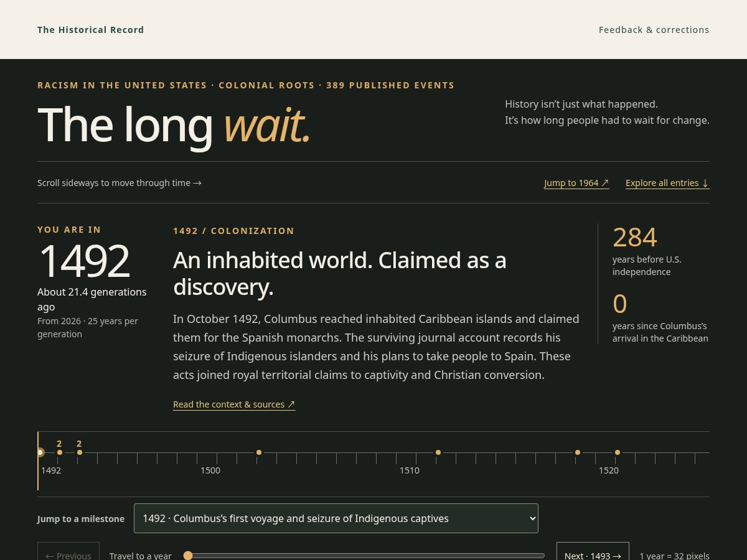The height and width of the screenshot is (560, 747).
Task: Select the event dot just before 1520
Action: pos(578,452)
